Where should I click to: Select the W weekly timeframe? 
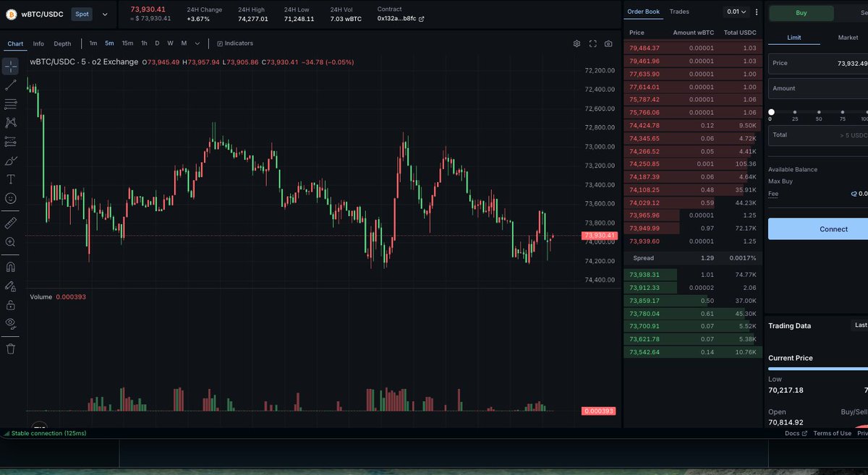[170, 43]
